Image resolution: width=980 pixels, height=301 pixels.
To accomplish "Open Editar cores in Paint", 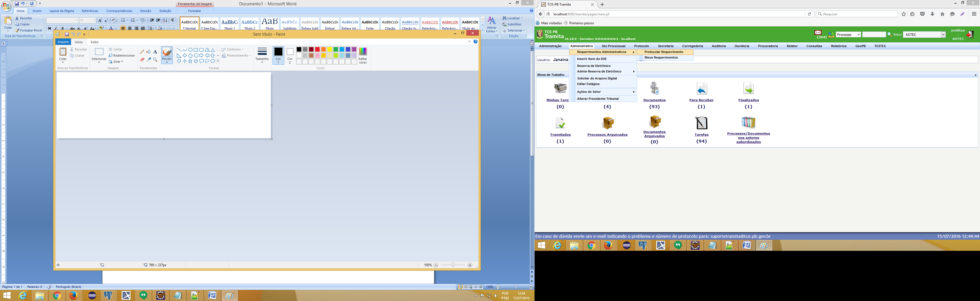I will [x=363, y=55].
